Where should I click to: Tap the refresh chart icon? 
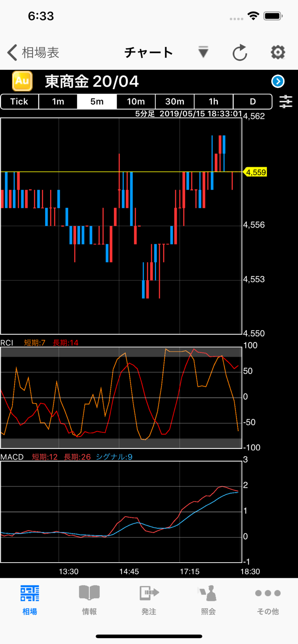[x=240, y=53]
